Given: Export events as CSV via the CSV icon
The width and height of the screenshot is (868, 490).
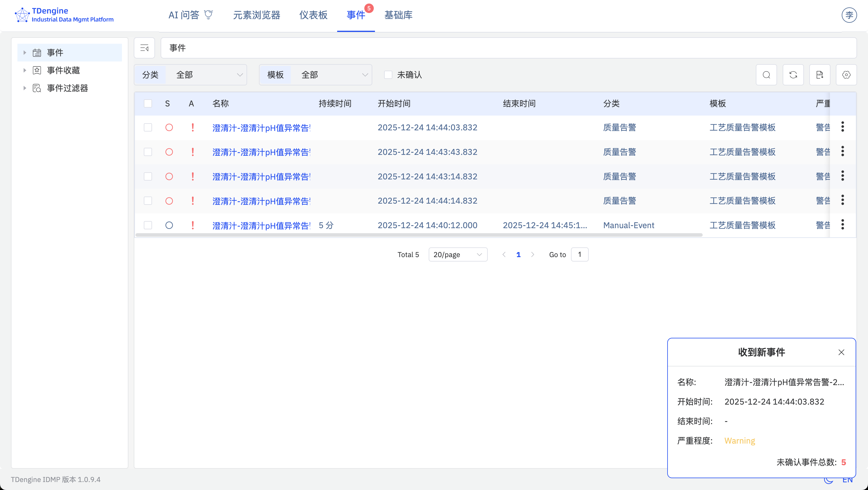Looking at the screenshot, I should [x=820, y=74].
